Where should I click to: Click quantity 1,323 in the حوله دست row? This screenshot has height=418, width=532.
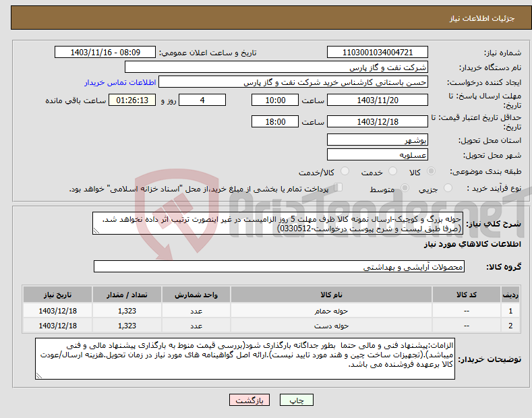[127, 326]
